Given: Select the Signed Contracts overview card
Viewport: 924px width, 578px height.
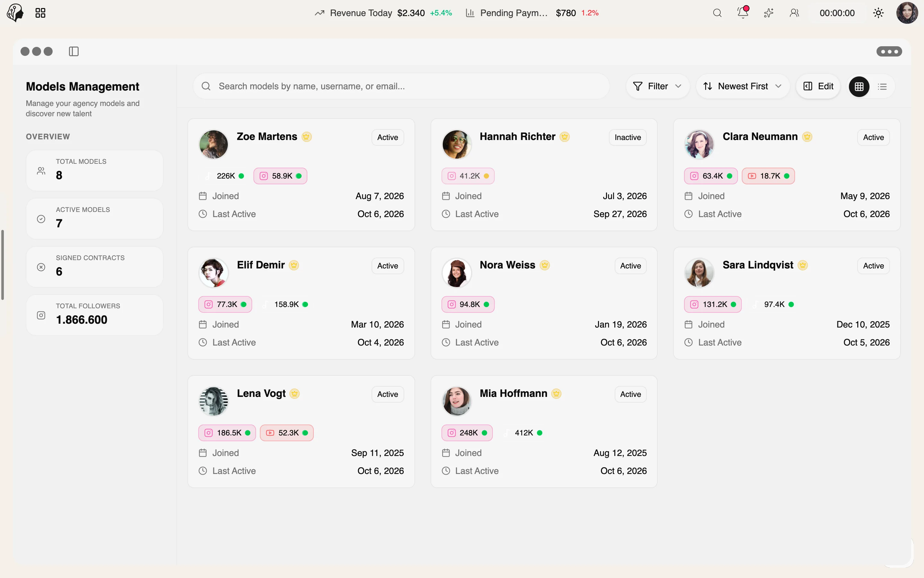Looking at the screenshot, I should (95, 267).
